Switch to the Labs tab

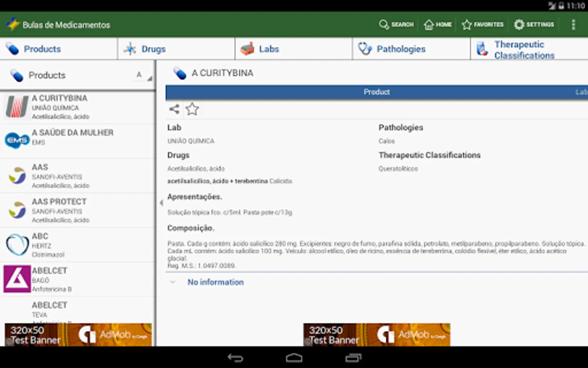tap(294, 49)
